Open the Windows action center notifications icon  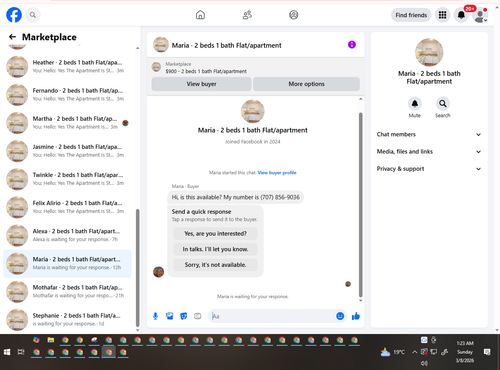[487, 352]
